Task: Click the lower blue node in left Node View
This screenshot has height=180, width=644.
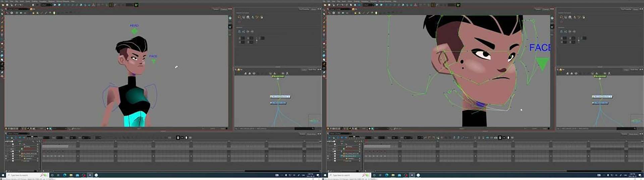Action: [278, 103]
